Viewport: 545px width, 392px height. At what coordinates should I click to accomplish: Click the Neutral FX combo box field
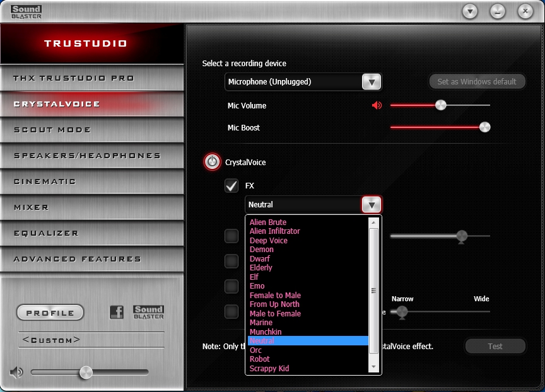(313, 204)
